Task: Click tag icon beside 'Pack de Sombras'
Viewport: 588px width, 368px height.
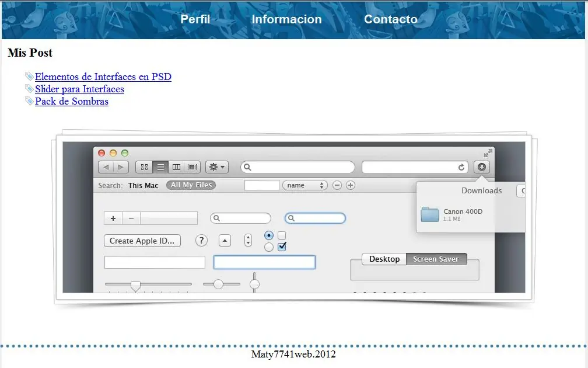Action: [x=29, y=101]
